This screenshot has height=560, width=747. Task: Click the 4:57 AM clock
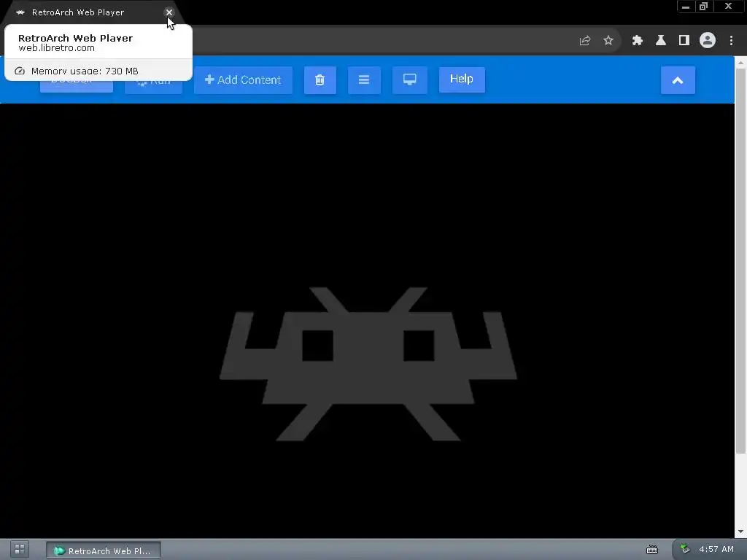click(716, 549)
